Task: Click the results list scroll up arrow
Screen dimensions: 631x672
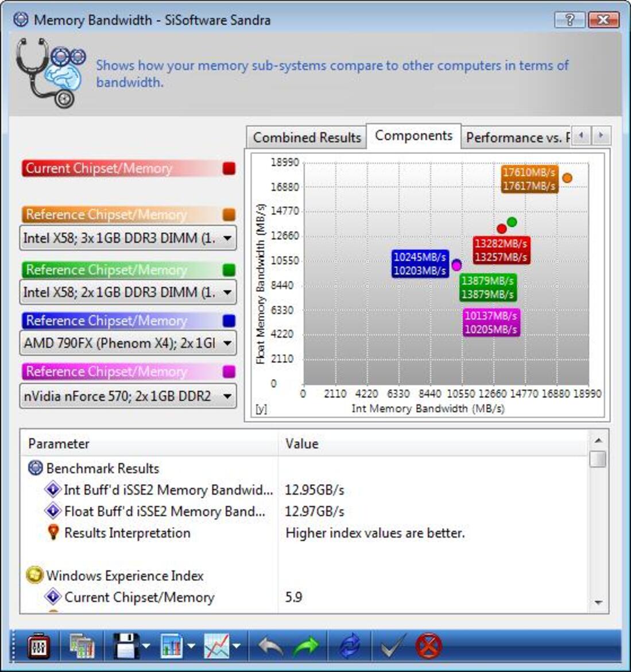Action: [x=598, y=440]
